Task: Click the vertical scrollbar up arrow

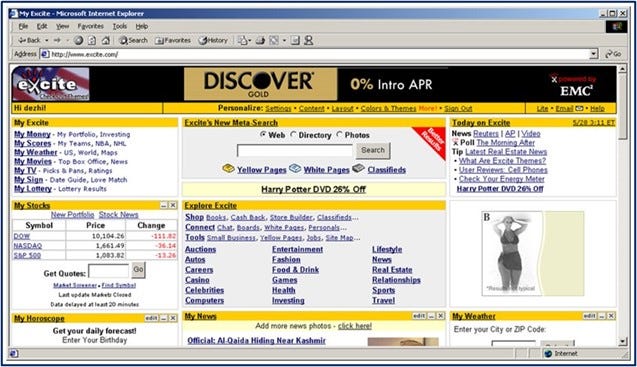Action: pos(623,69)
